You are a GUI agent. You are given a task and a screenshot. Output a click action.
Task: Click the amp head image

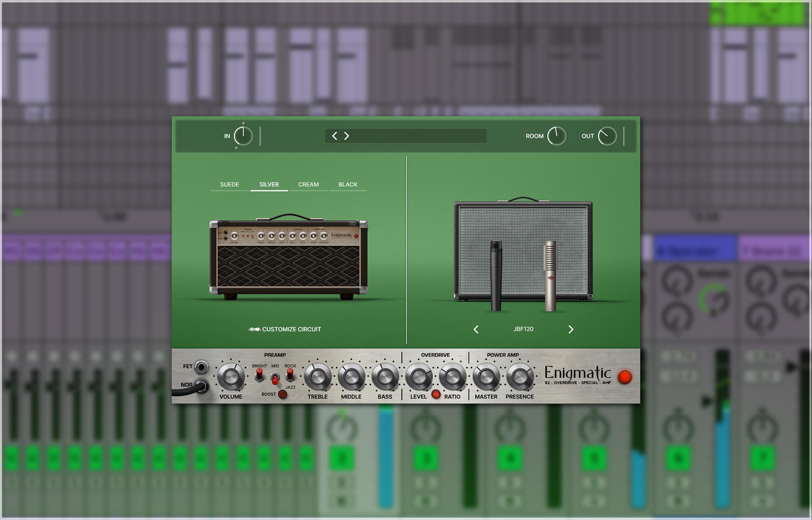288,257
